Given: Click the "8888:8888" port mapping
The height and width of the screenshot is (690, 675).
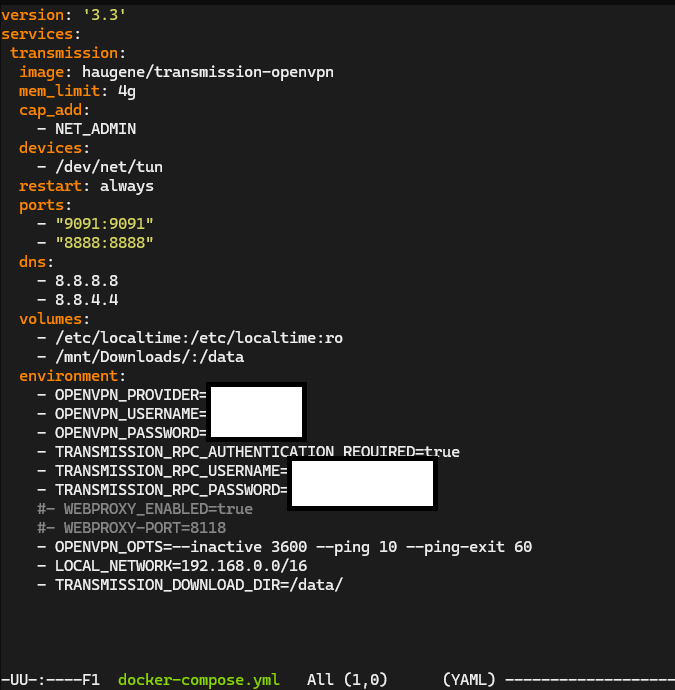Looking at the screenshot, I should (x=104, y=243).
